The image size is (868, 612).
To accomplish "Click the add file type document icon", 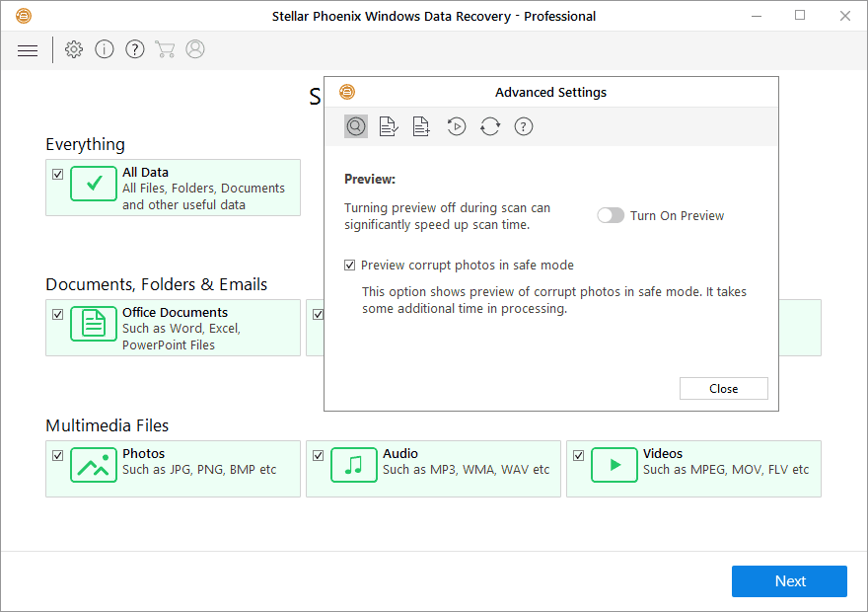I will tap(421, 126).
